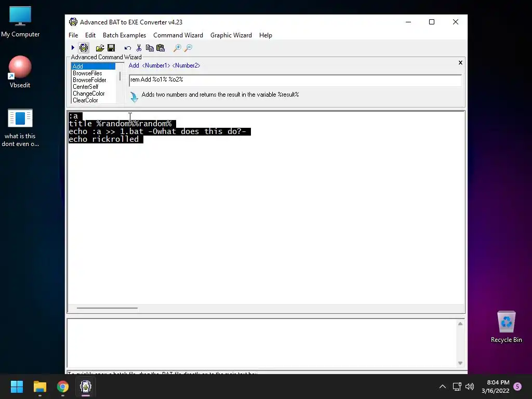
Task: Open the Batch Examples menu
Action: click(x=124, y=35)
